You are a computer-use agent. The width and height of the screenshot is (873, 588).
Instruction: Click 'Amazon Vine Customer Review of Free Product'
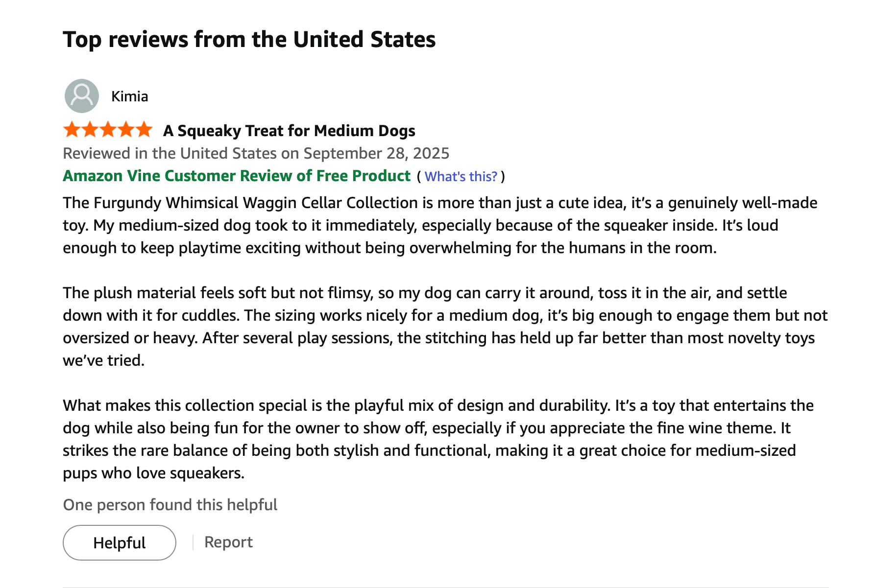(237, 176)
